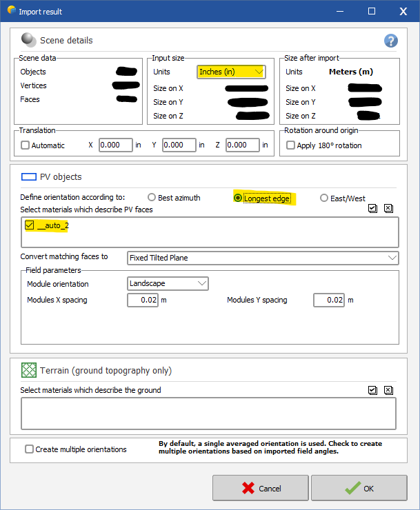Enable Automatic translation checkbox
Screen dimensions: 420x510
(26, 145)
